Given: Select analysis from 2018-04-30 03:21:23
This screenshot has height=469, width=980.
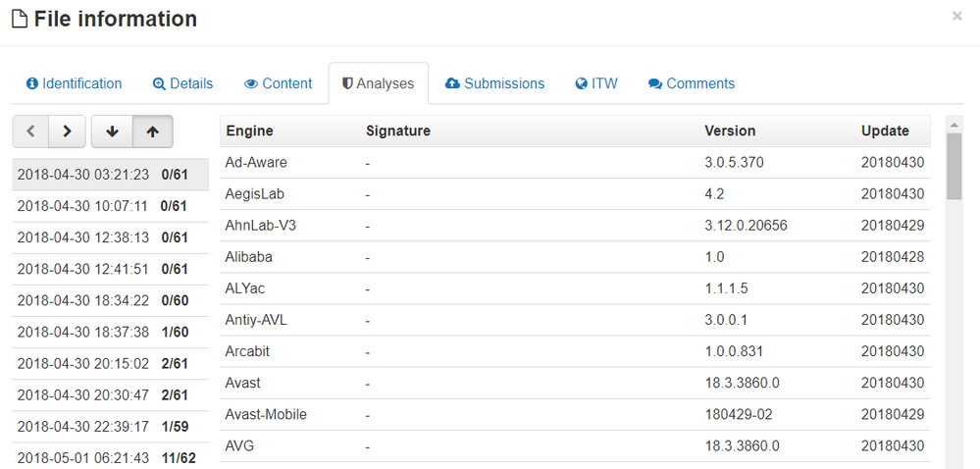Looking at the screenshot, I should [x=110, y=175].
